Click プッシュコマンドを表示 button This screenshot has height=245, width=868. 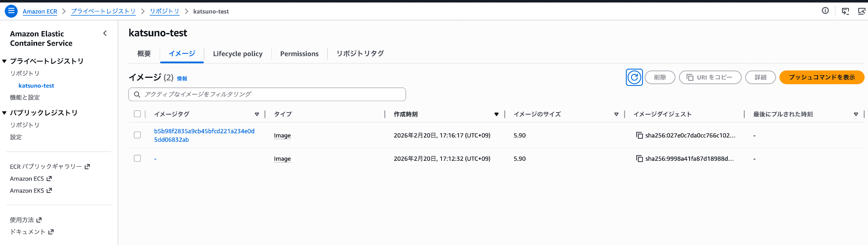click(821, 77)
